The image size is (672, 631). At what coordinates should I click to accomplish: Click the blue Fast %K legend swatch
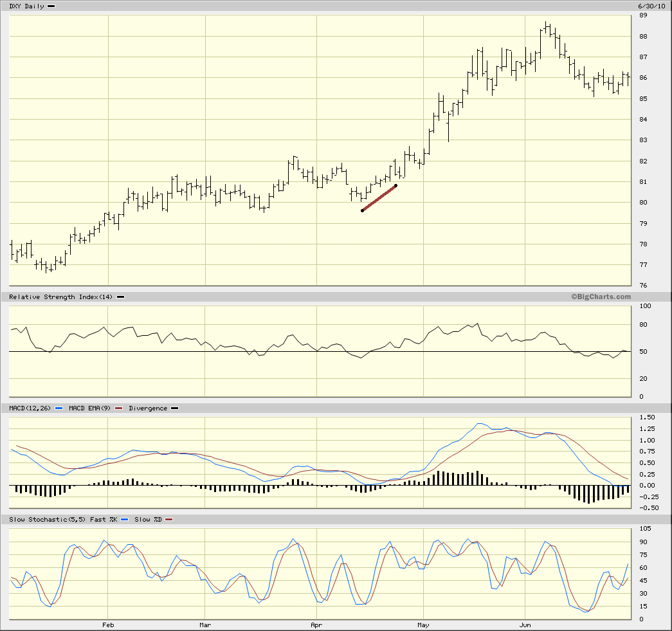pyautogui.click(x=123, y=520)
